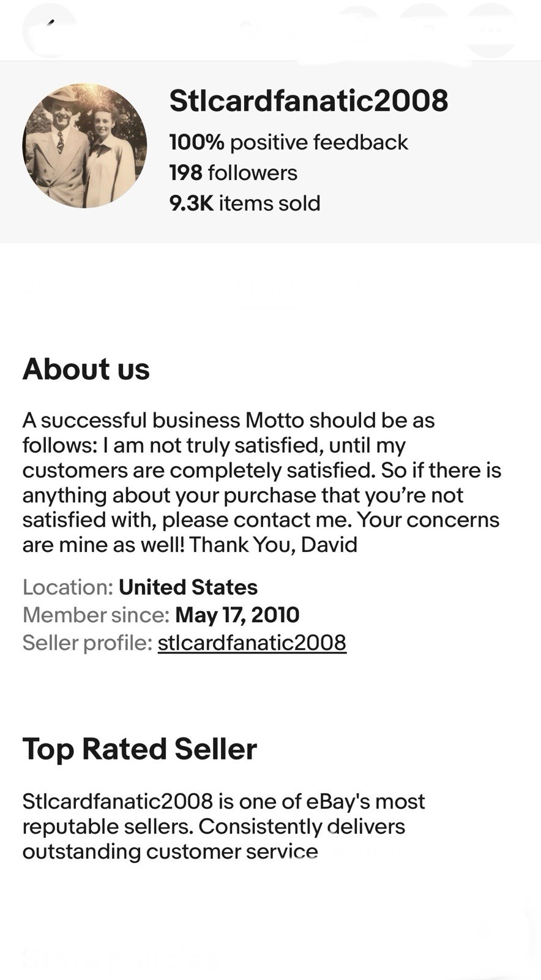This screenshot has height=980, width=541.
Task: Go to the faded Shop tab
Action: tap(49, 285)
